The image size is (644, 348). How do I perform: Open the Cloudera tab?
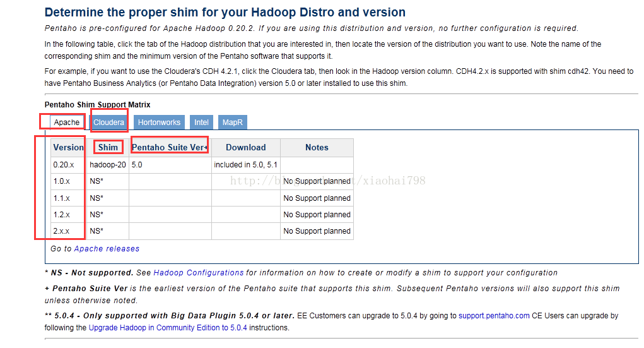pyautogui.click(x=108, y=122)
